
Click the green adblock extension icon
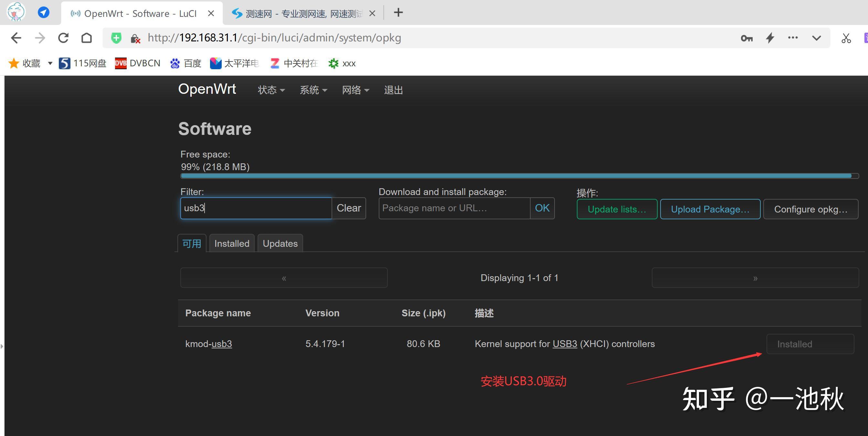[116, 38]
